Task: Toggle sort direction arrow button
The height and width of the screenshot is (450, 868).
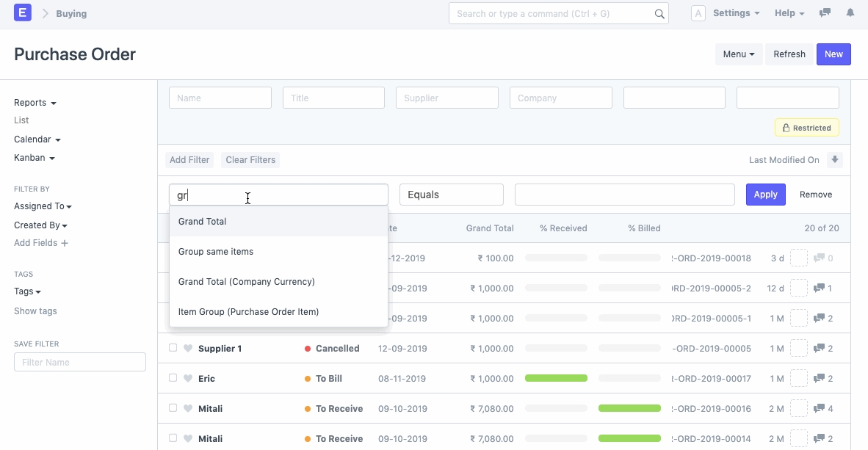Action: coord(834,160)
